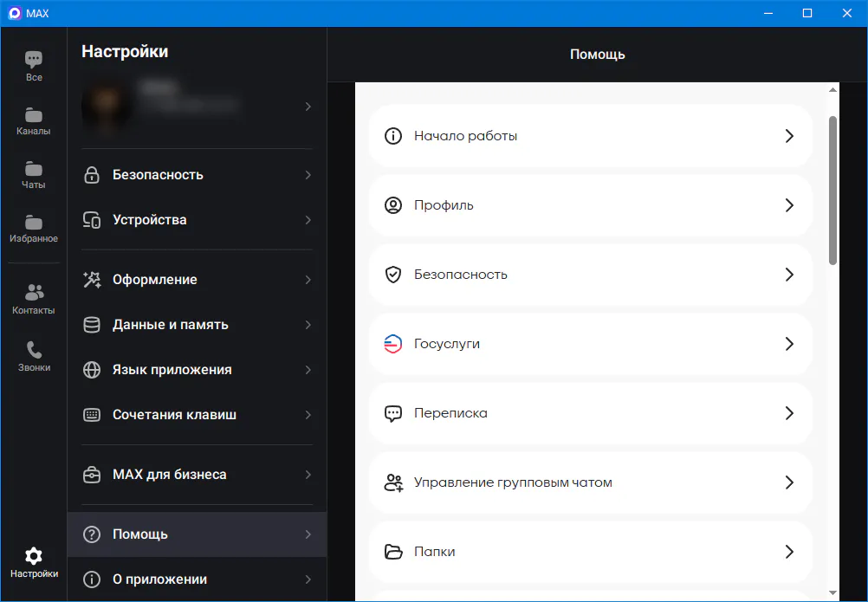The height and width of the screenshot is (602, 868).
Task: Open Управление групповым чатом topic
Action: point(590,482)
